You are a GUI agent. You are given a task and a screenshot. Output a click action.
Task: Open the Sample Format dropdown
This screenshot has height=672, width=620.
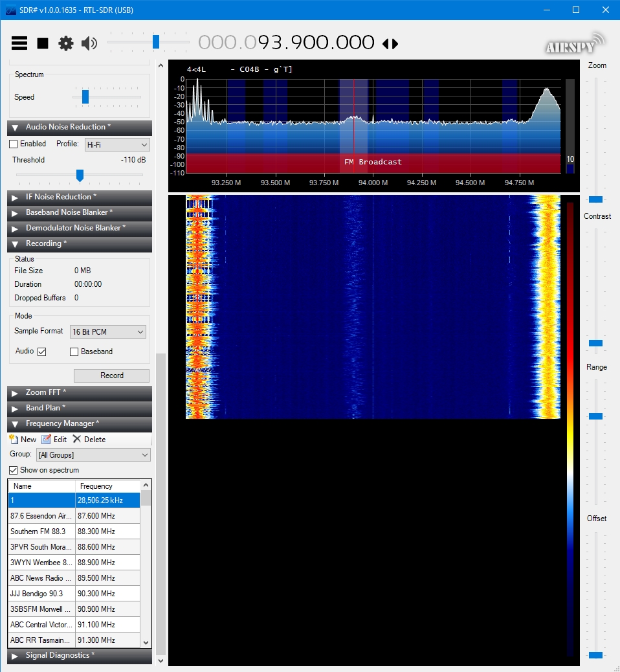pos(108,331)
